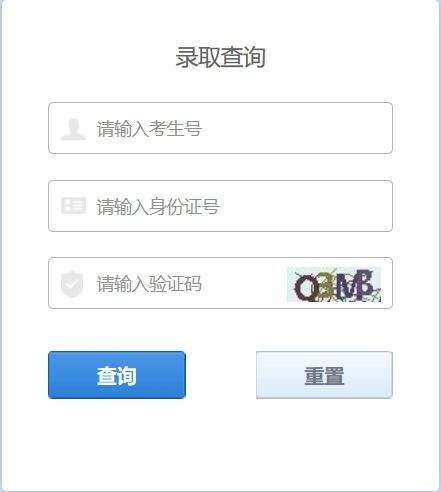Click the 录取查询 heading text
The width and height of the screenshot is (441, 492).
click(x=221, y=57)
